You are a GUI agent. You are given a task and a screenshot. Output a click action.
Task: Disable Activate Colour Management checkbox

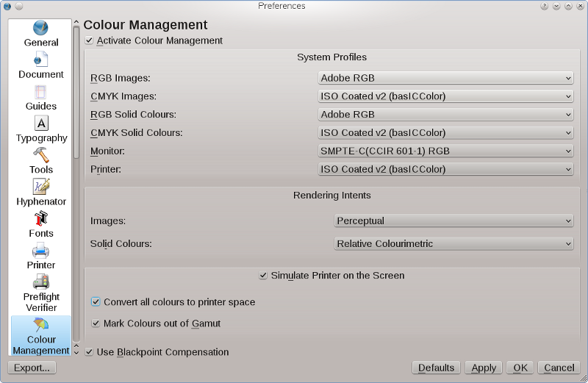[x=90, y=40]
